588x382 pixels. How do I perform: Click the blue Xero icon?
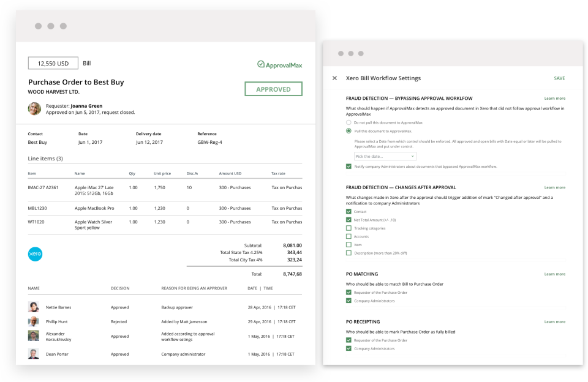(35, 253)
